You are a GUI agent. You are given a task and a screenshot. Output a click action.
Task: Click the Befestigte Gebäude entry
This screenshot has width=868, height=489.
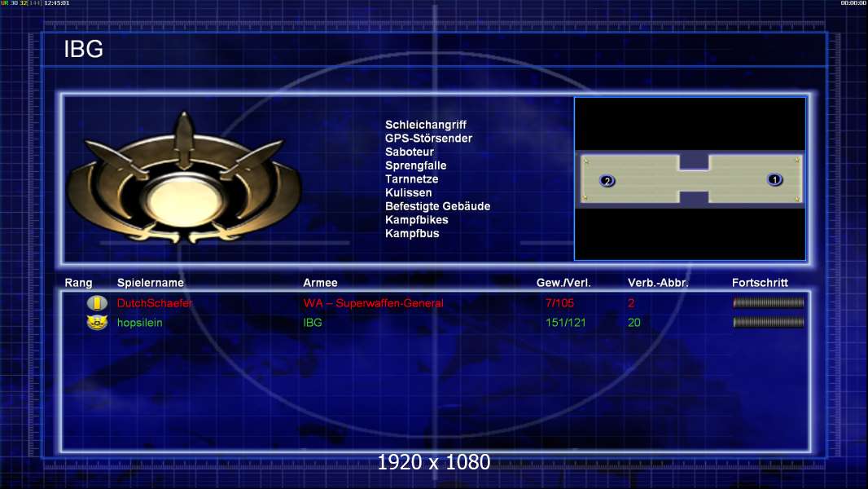click(x=438, y=206)
